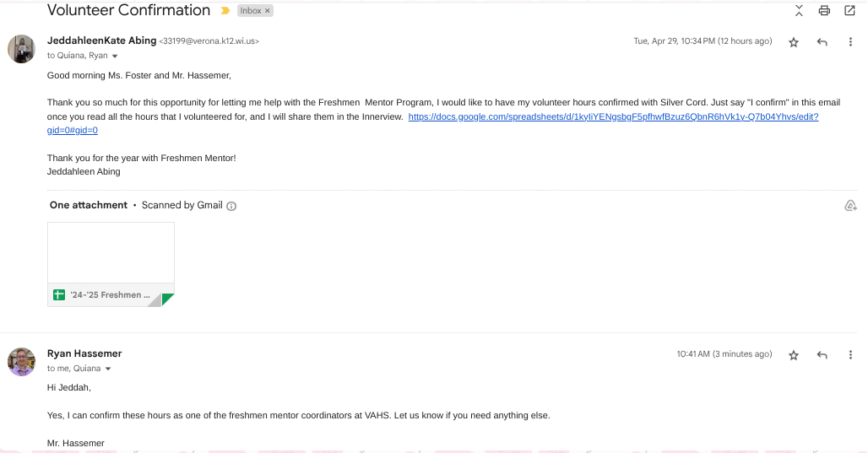
Task: Show the Scanned by Gmail info icon
Action: [x=231, y=206]
